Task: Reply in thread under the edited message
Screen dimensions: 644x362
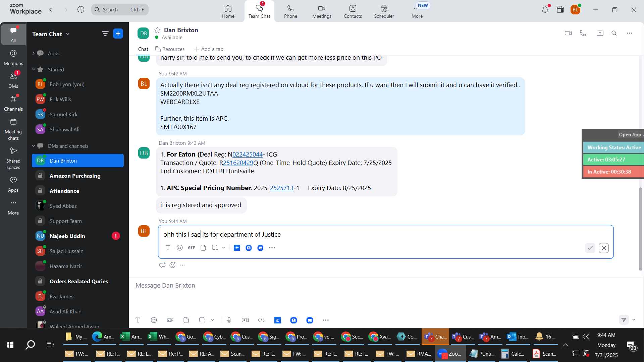Action: [162, 265]
